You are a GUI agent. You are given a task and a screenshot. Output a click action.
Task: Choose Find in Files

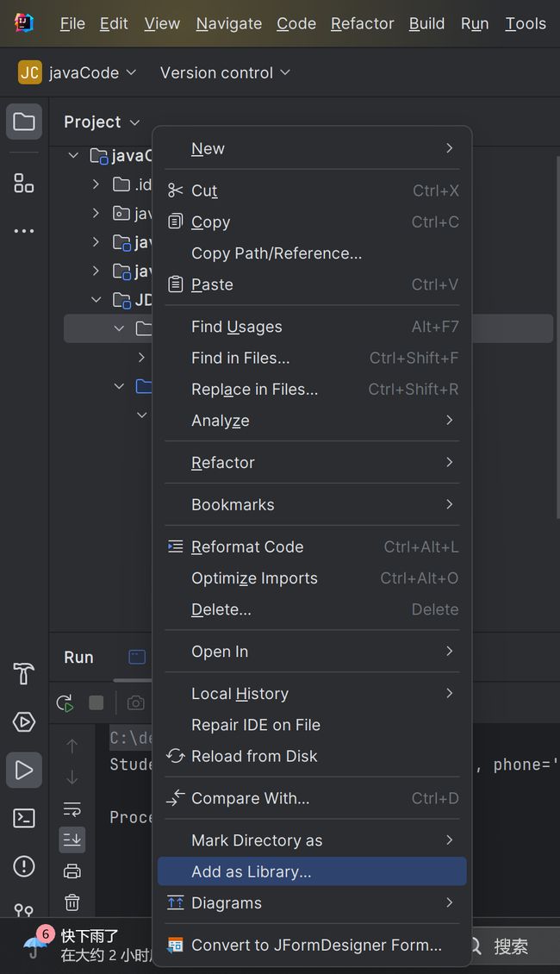(312, 358)
